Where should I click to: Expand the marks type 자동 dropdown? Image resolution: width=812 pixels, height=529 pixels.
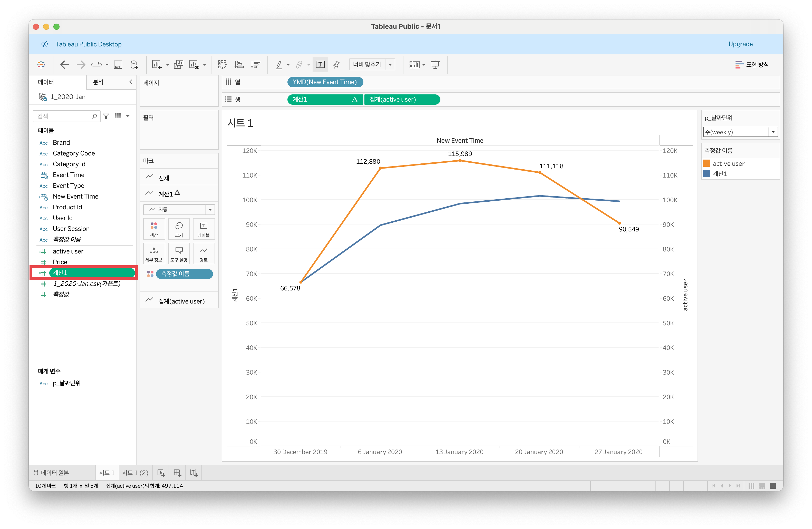179,209
